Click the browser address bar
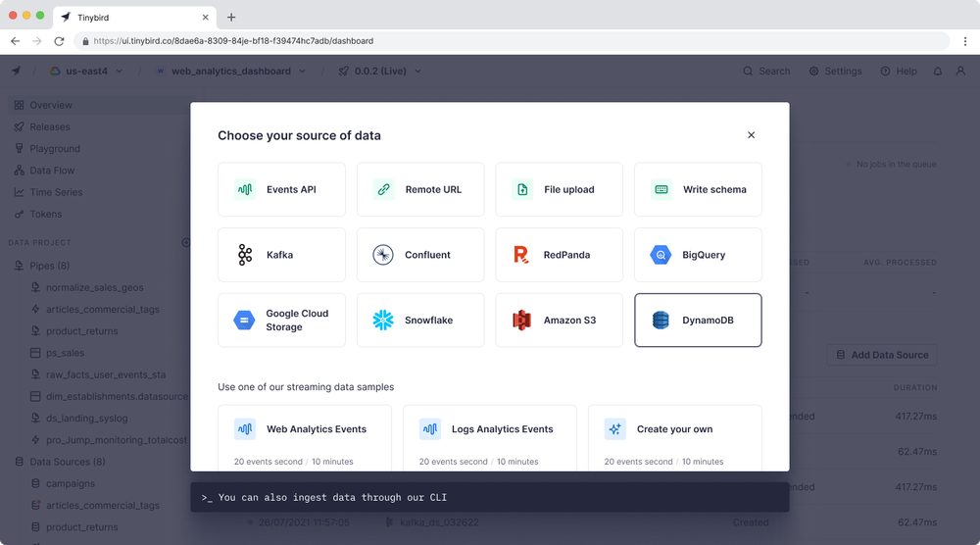This screenshot has width=980, height=545. click(x=510, y=41)
